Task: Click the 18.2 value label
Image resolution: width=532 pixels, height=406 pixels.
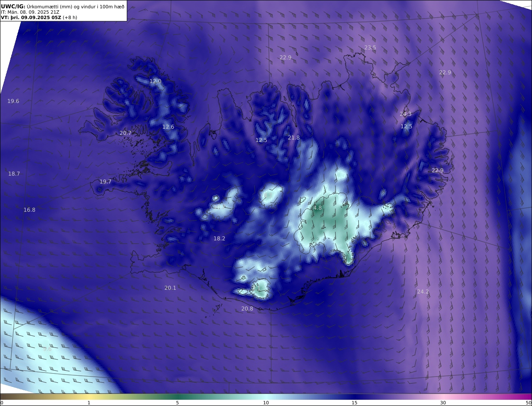Action: (219, 239)
